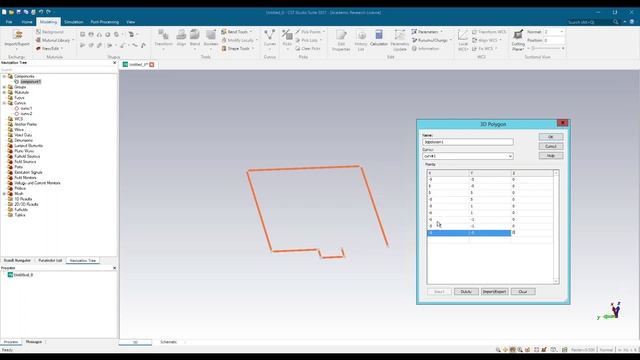640x360 pixels.
Task: Open the File menu tab
Action: (9, 22)
